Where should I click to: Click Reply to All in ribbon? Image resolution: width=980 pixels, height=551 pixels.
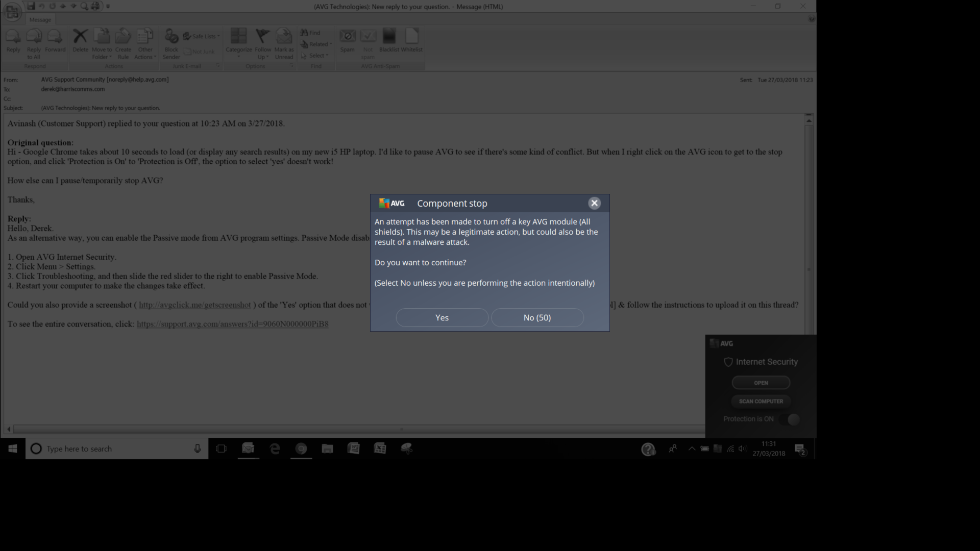click(x=34, y=44)
